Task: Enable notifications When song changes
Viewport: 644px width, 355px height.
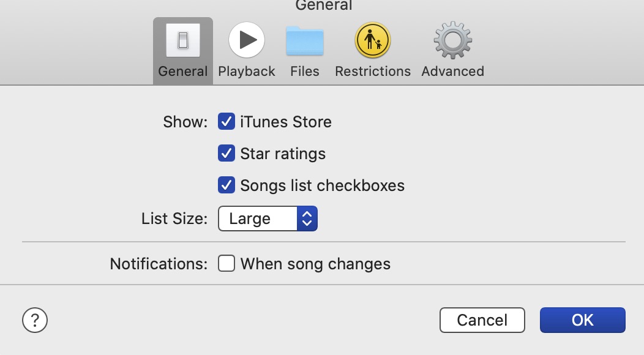Action: click(x=227, y=264)
